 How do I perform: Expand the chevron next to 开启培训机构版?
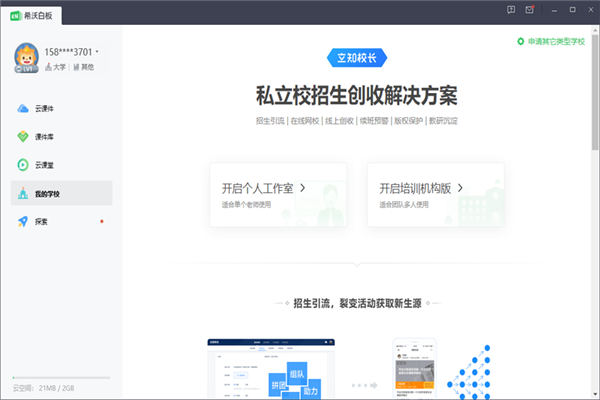[460, 188]
